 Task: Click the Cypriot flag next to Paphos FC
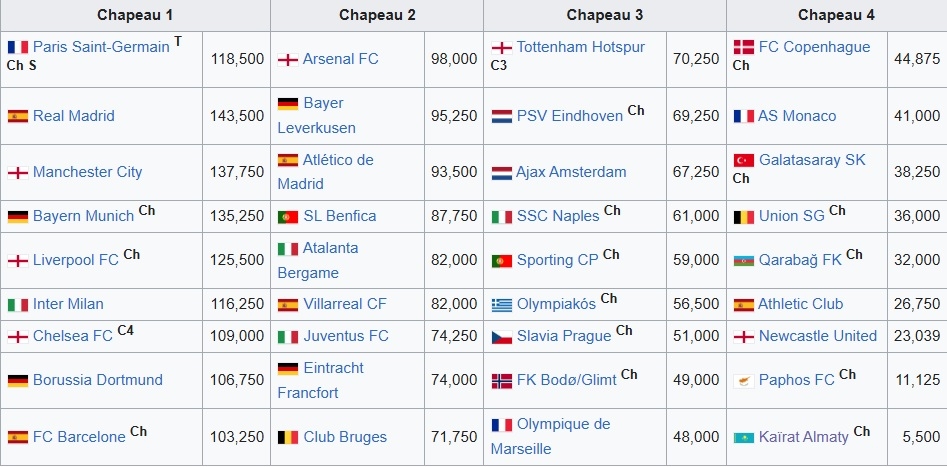744,381
